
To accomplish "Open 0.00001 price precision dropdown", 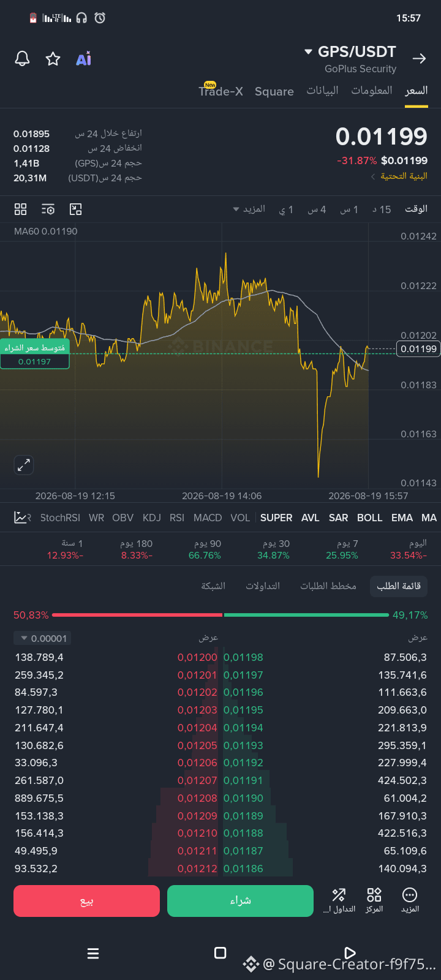I will tap(43, 638).
